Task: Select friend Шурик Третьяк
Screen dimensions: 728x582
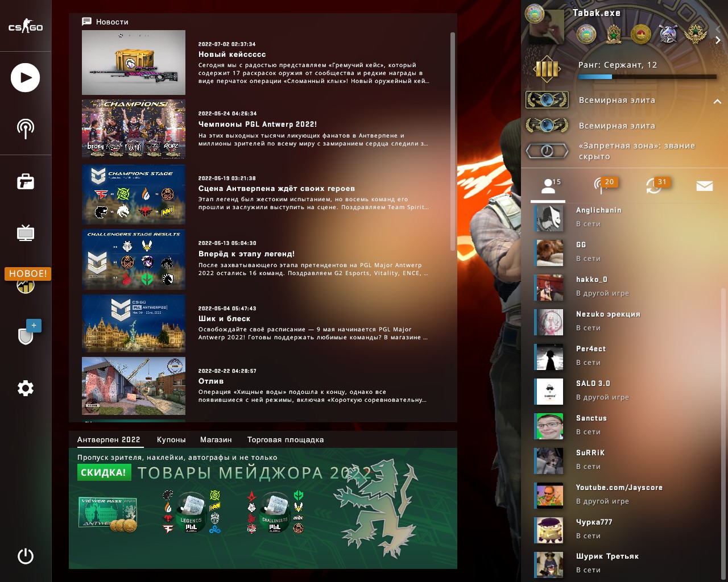Action: click(626, 564)
